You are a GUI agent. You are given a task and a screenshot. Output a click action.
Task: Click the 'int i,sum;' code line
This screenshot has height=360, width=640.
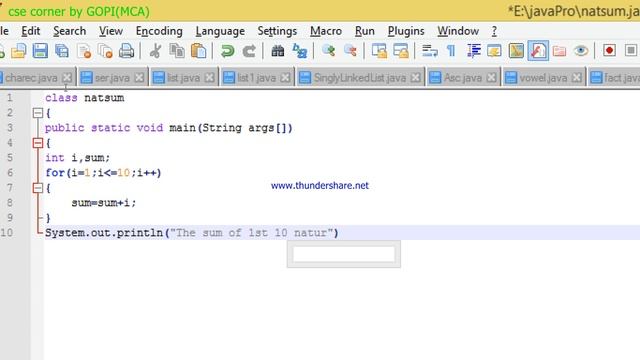[x=78, y=158]
